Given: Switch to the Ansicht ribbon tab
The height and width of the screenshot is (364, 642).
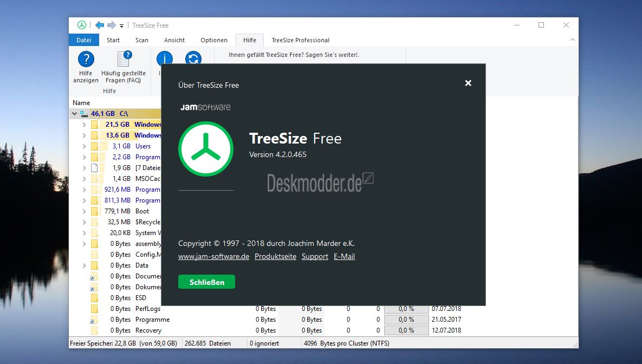Looking at the screenshot, I should 174,40.
